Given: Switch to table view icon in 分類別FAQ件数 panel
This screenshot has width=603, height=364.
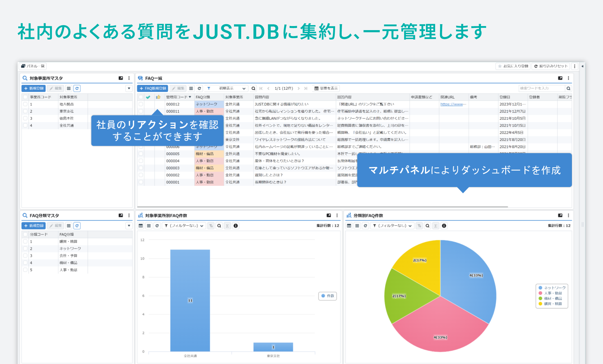Looking at the screenshot, I should pyautogui.click(x=349, y=226).
